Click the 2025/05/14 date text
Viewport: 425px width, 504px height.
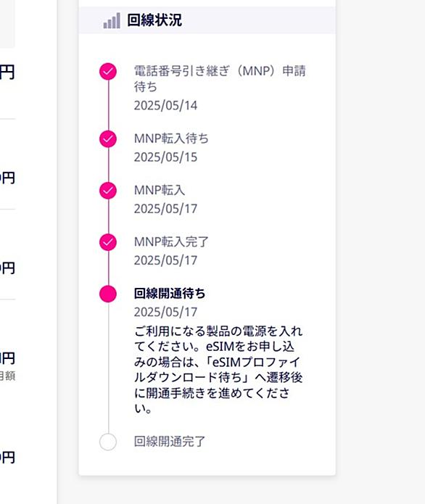click(165, 105)
